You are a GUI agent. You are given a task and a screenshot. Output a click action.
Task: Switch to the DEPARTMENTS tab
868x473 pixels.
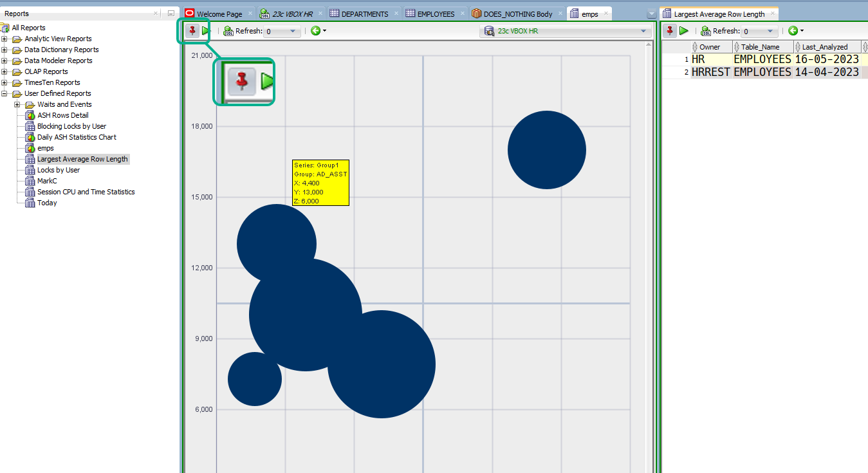[364, 14]
